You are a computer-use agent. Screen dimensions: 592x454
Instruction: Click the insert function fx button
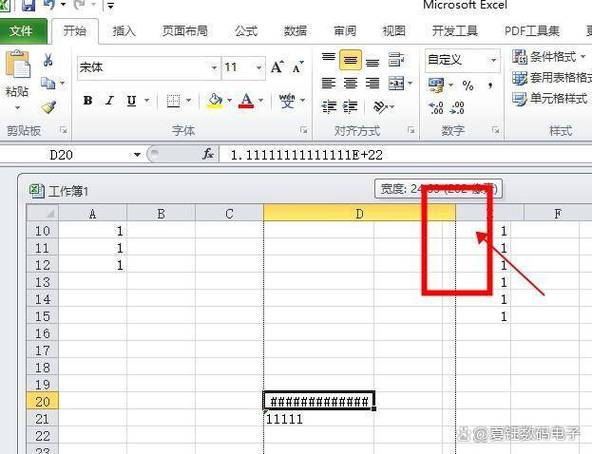tap(208, 154)
